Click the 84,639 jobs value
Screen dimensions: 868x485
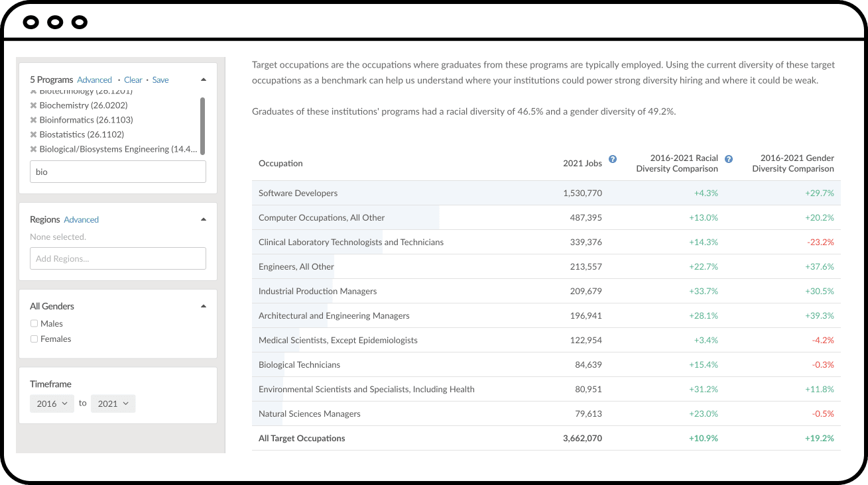588,364
